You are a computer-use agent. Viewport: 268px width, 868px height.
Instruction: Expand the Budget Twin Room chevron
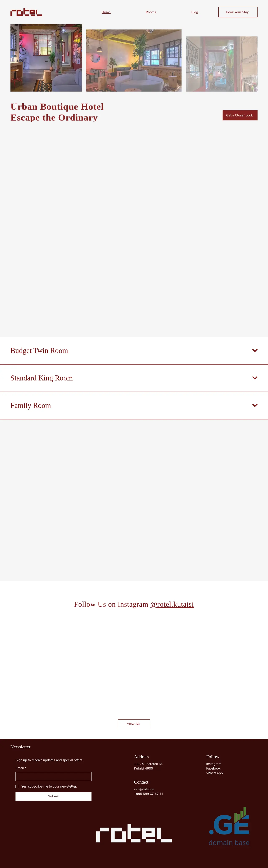click(x=255, y=351)
